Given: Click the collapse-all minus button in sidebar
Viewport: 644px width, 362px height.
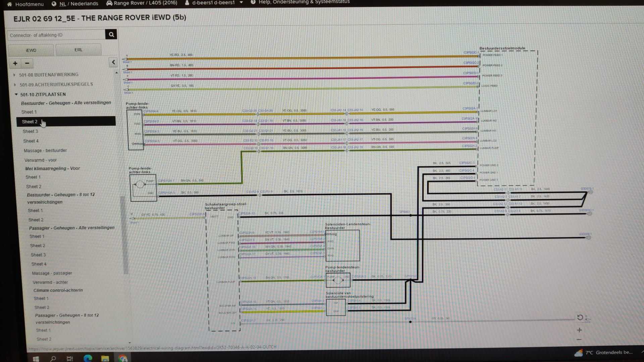Looking at the screenshot, I should pyautogui.click(x=27, y=63).
